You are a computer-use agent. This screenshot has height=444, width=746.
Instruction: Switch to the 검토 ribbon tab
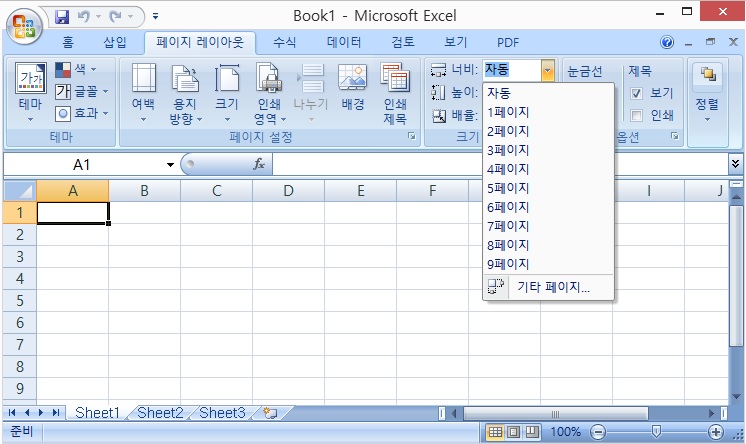[x=403, y=43]
